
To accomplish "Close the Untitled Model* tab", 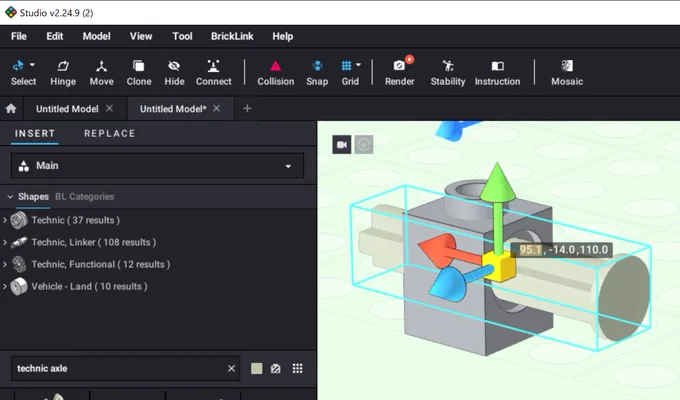I will click(x=216, y=108).
